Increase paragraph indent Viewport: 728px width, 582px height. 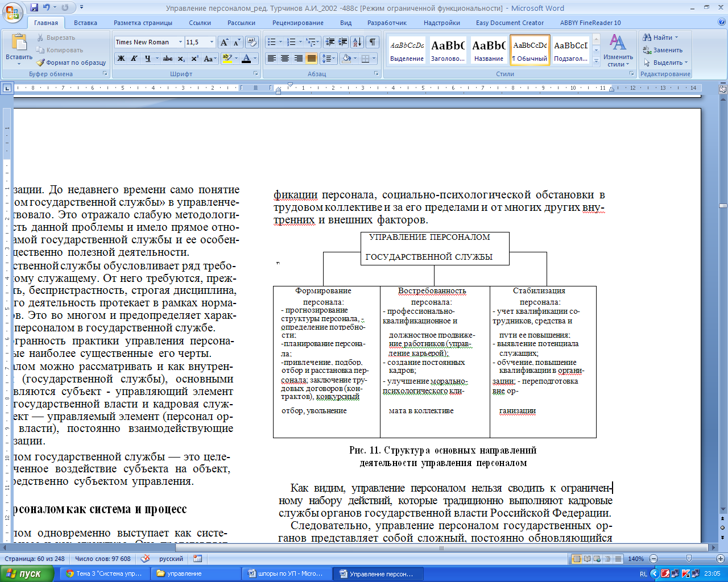click(342, 42)
